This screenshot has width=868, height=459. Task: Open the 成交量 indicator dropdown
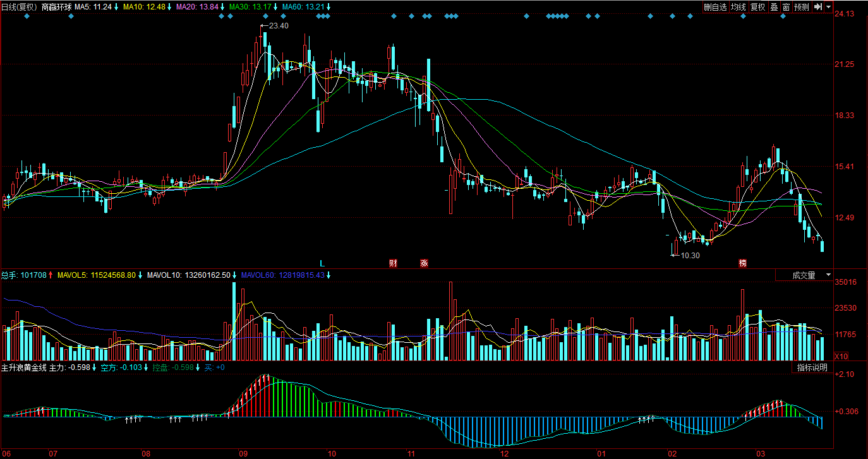[x=804, y=275]
